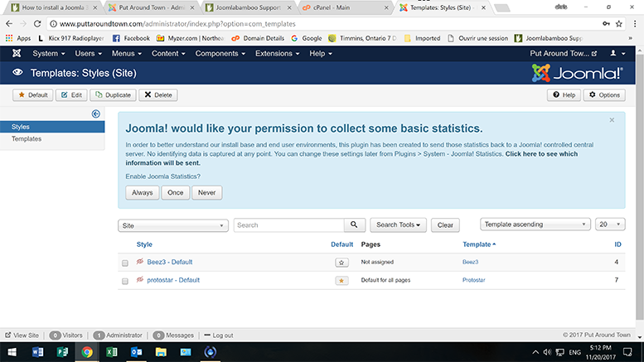Click the protostar default star icon
Image resolution: width=644 pixels, height=362 pixels.
pos(341,280)
